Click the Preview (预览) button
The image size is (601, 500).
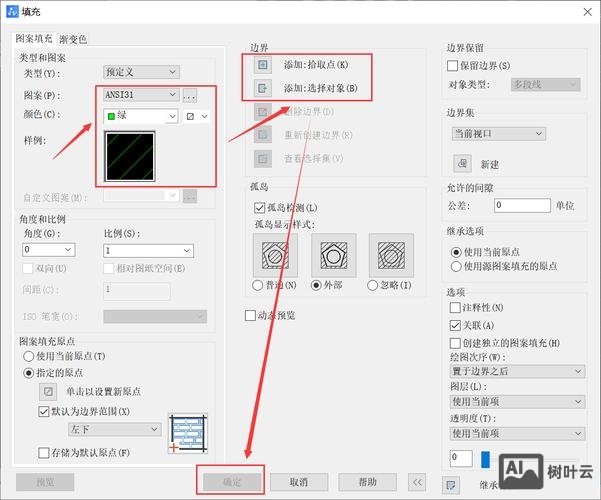[x=45, y=482]
